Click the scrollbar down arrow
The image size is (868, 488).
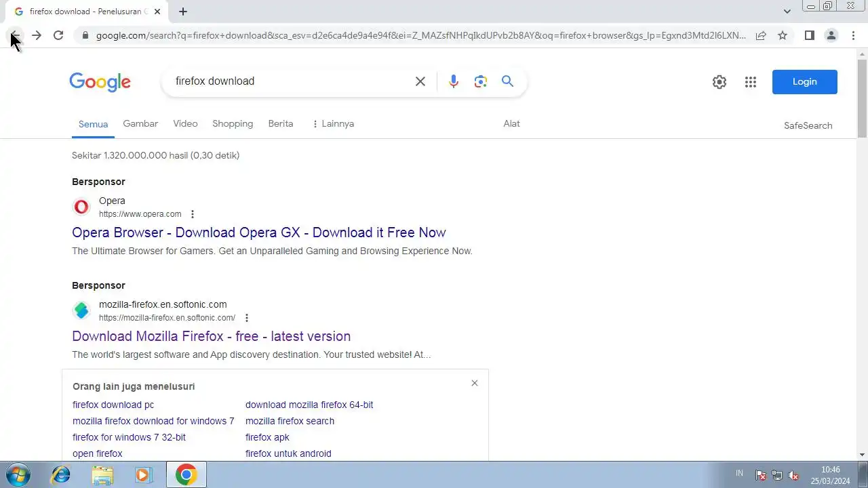(862, 455)
